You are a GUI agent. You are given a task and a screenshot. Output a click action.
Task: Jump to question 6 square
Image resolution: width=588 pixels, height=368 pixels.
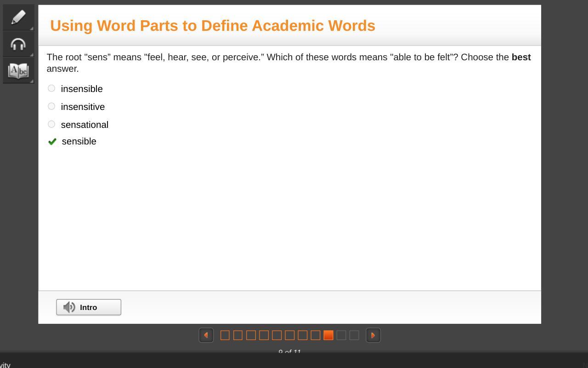coord(289,335)
